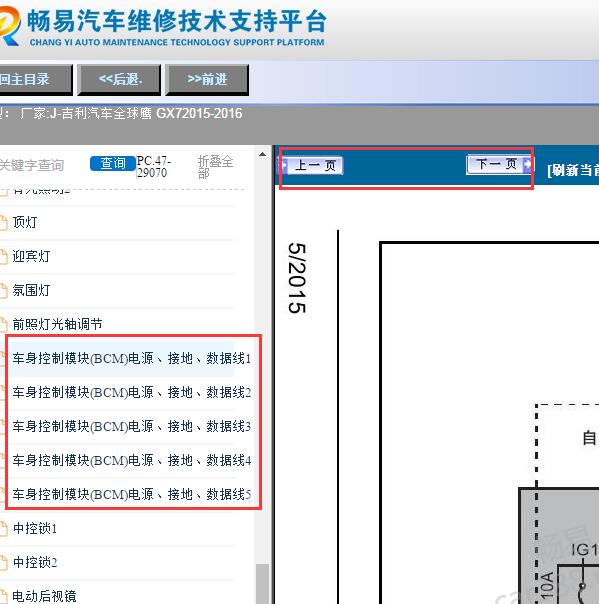Click the PC.47-29070 text
Viewport: 599px width, 604px height.
[x=153, y=166]
